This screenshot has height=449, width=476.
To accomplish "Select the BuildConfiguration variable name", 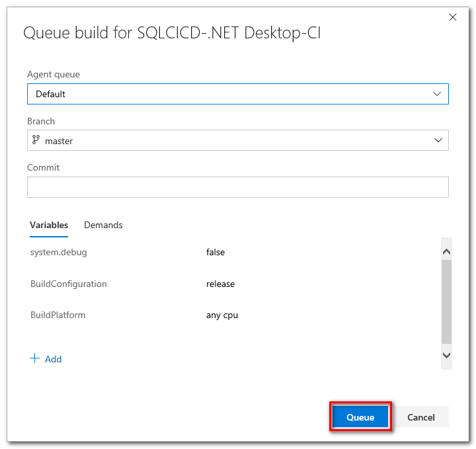I will pyautogui.click(x=69, y=284).
